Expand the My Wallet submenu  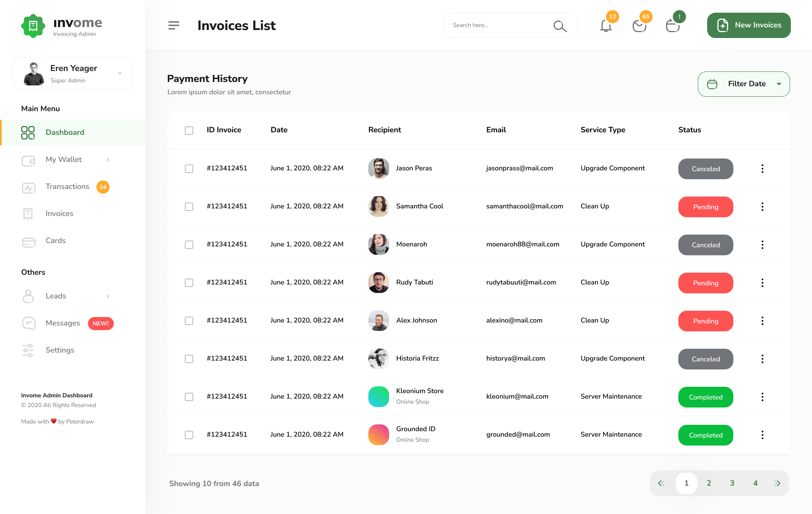click(108, 160)
